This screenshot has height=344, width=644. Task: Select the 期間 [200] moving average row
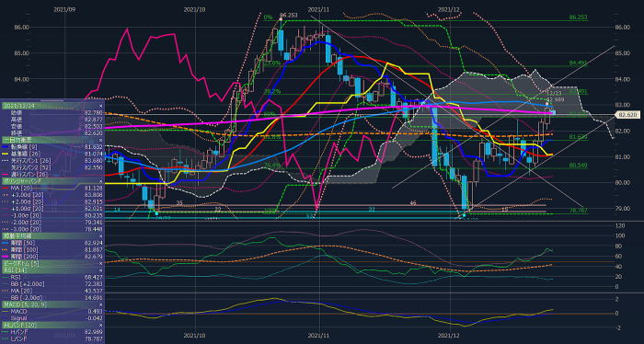point(52,257)
